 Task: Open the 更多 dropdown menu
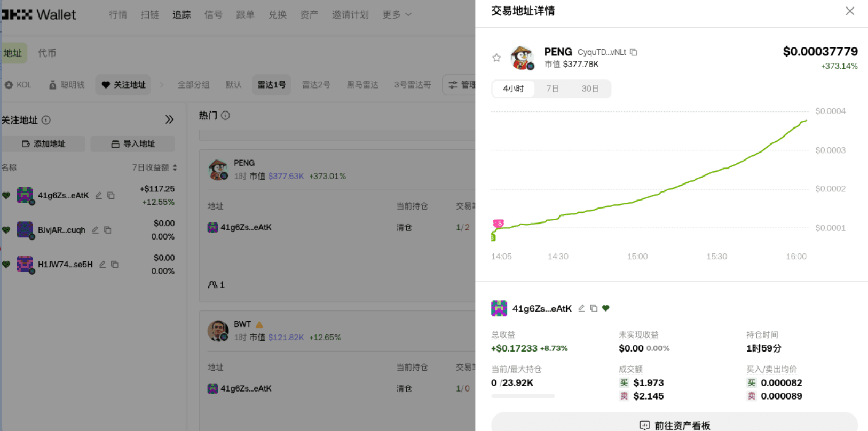[x=397, y=14]
